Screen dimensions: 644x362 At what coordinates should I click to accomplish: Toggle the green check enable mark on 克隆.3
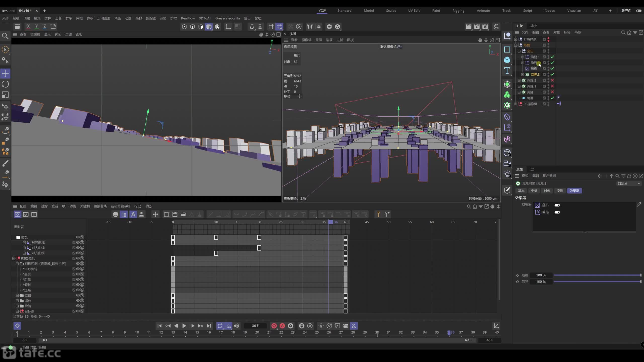tap(552, 74)
